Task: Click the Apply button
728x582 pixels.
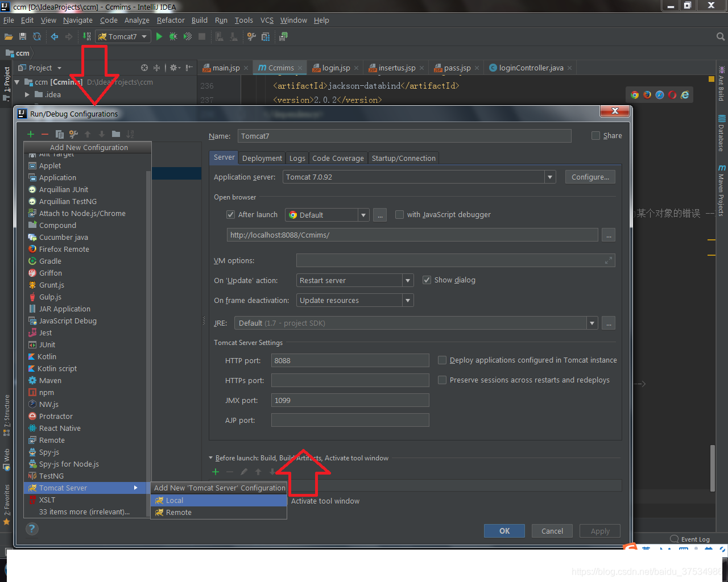Action: [600, 531]
